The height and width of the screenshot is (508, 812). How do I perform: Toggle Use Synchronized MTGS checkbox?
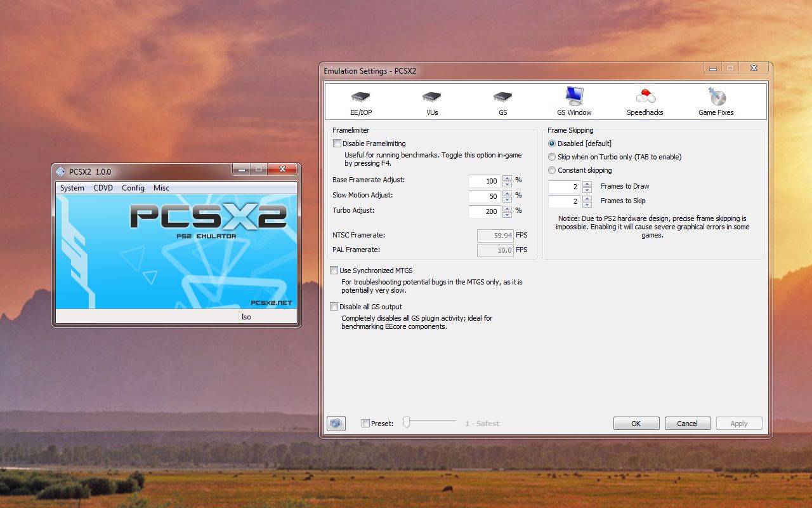(x=334, y=271)
